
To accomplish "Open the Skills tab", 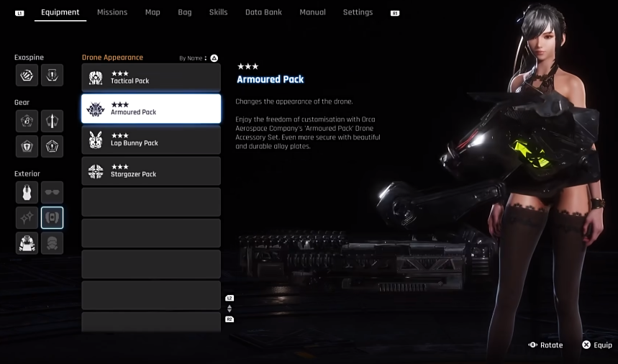I will tap(218, 12).
